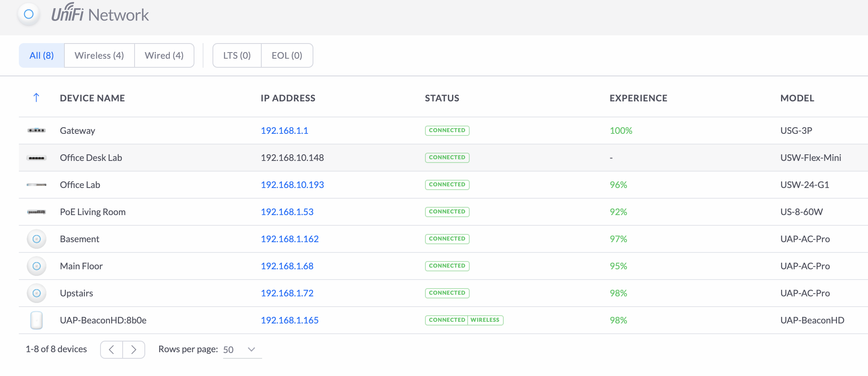The height and width of the screenshot is (376, 868).
Task: Click the Office Lab switch icon
Action: click(x=37, y=185)
